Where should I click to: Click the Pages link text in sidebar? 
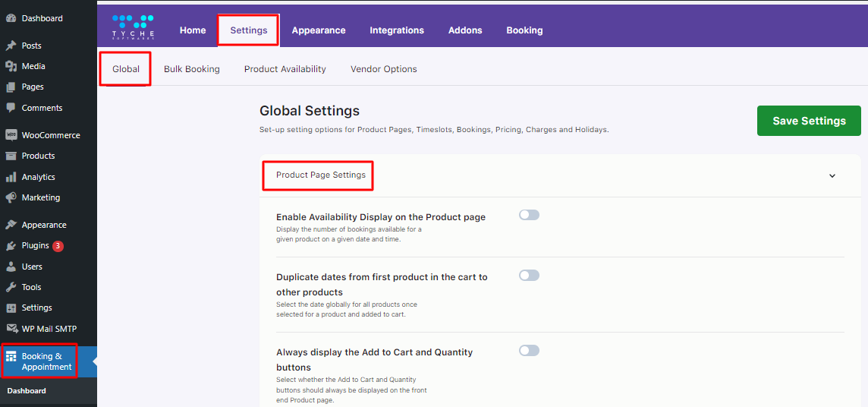[x=33, y=87]
